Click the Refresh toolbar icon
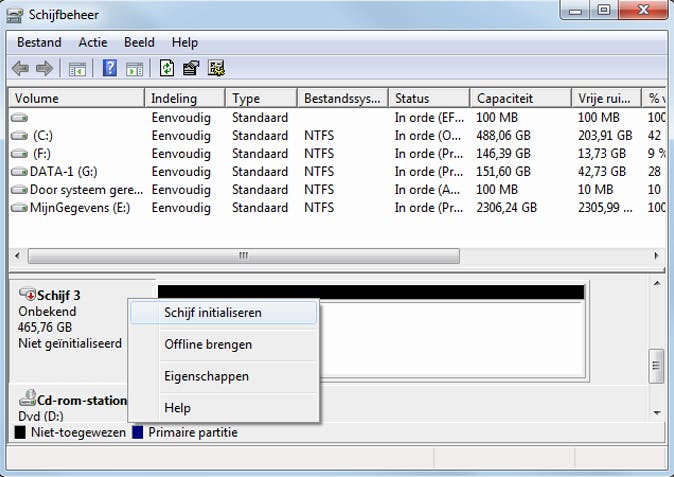Viewport: 674px width, 477px height. click(x=167, y=68)
